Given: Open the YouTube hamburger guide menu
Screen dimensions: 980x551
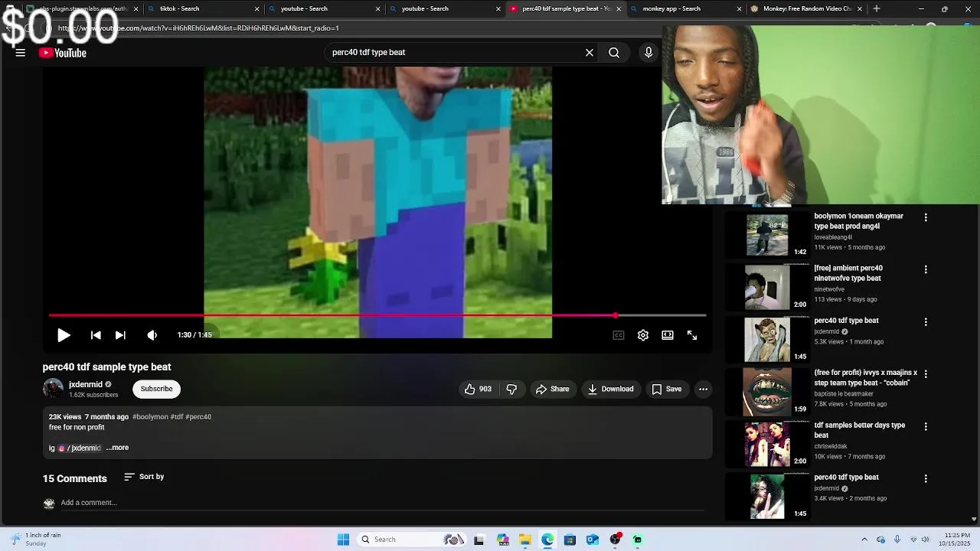Looking at the screenshot, I should [x=21, y=53].
